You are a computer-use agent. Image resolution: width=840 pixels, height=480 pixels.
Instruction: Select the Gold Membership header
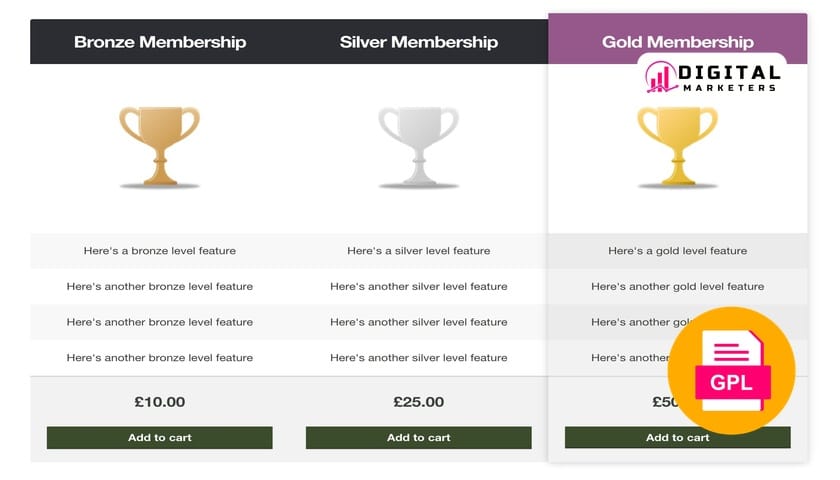(677, 42)
